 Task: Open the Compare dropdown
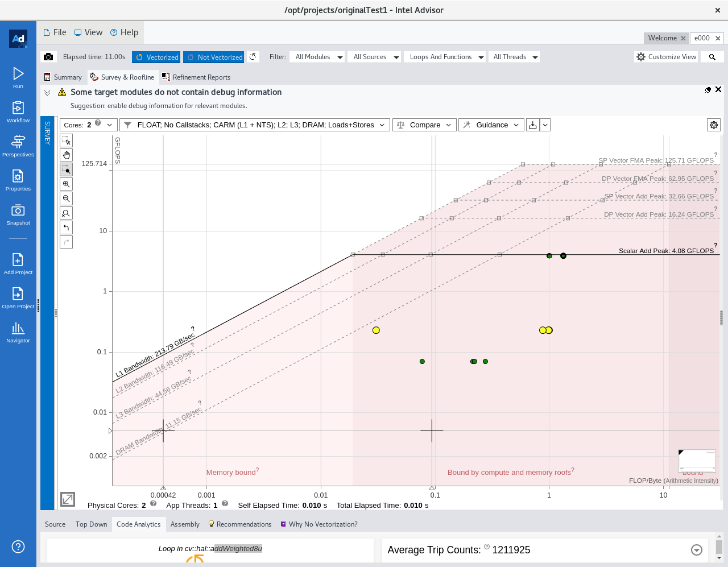pos(424,125)
